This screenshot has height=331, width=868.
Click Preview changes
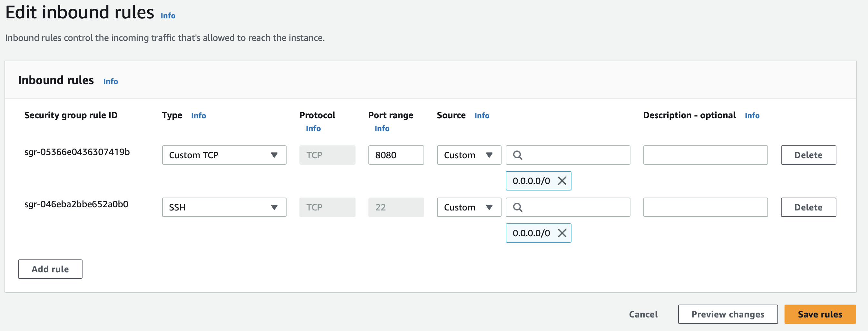pyautogui.click(x=727, y=314)
